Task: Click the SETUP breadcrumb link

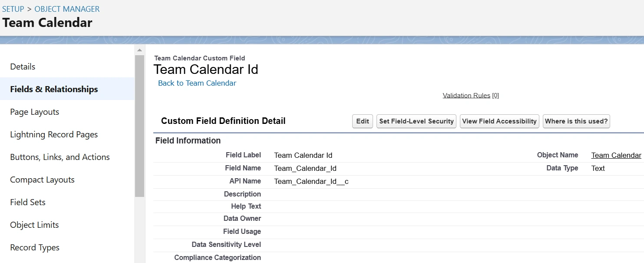Action: tap(13, 9)
